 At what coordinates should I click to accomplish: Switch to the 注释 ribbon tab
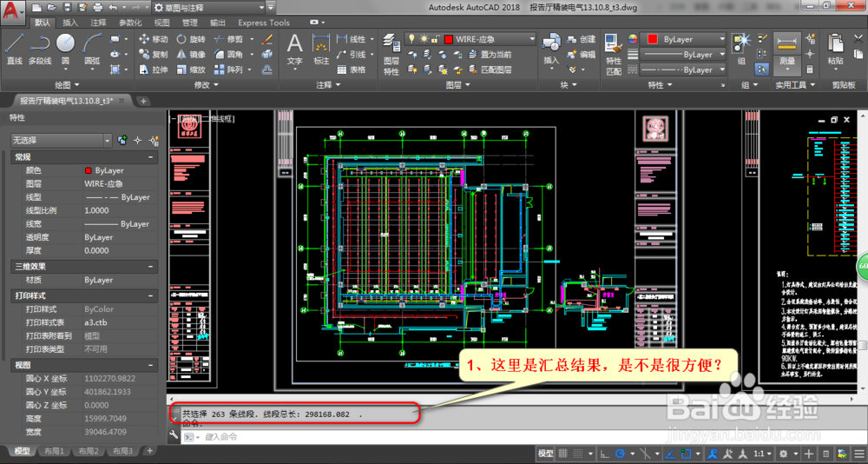pos(99,23)
